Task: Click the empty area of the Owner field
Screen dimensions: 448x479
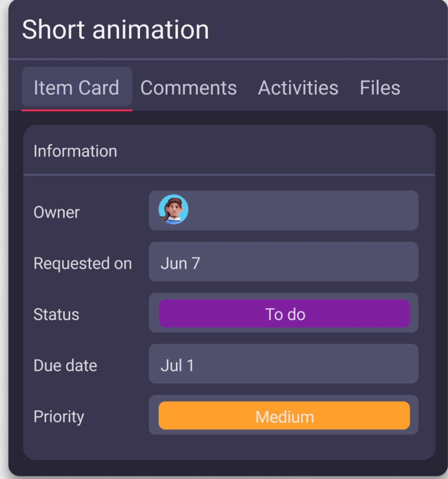Action: point(300,210)
